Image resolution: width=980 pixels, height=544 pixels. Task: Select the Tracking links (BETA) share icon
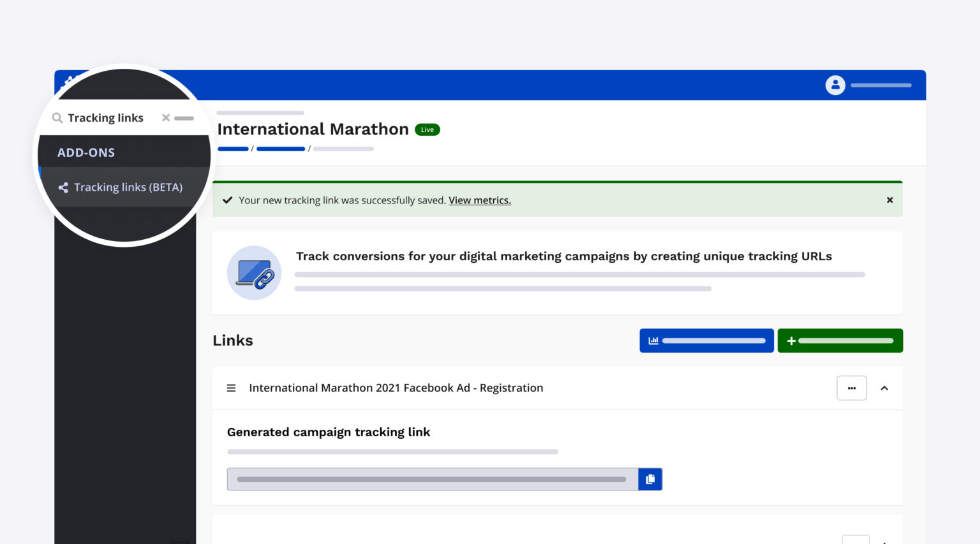(63, 187)
